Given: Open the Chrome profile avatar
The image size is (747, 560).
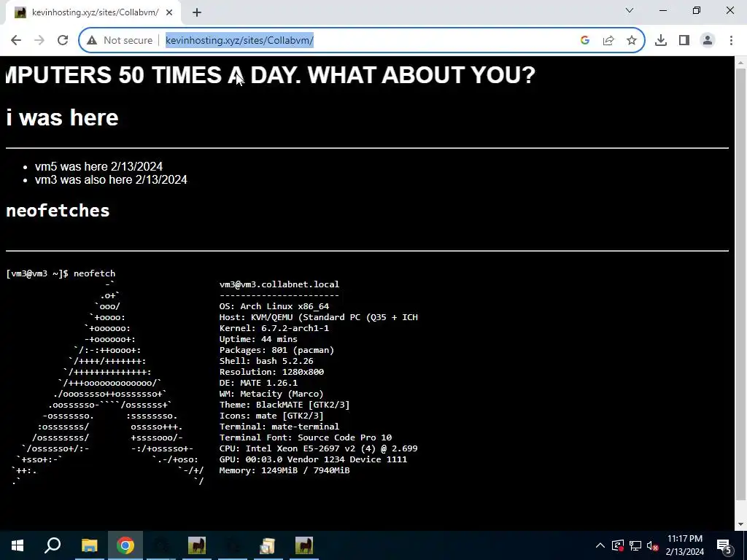Looking at the screenshot, I should click(x=708, y=41).
